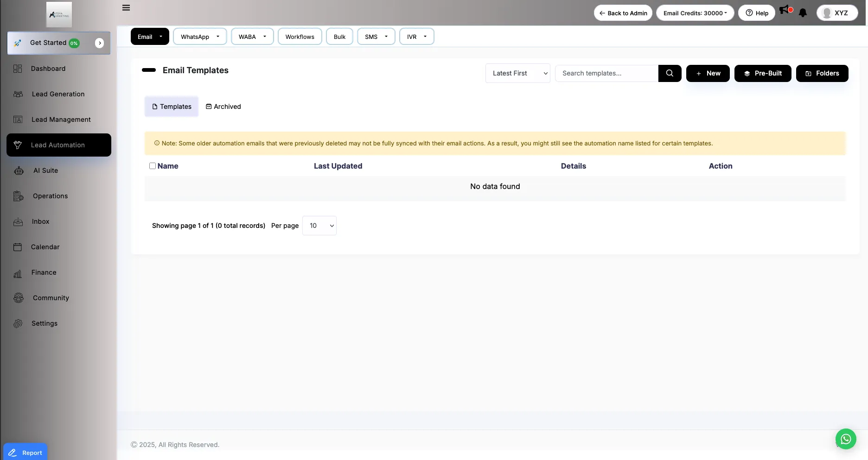Click the search magnifier beside template search

click(x=670, y=73)
